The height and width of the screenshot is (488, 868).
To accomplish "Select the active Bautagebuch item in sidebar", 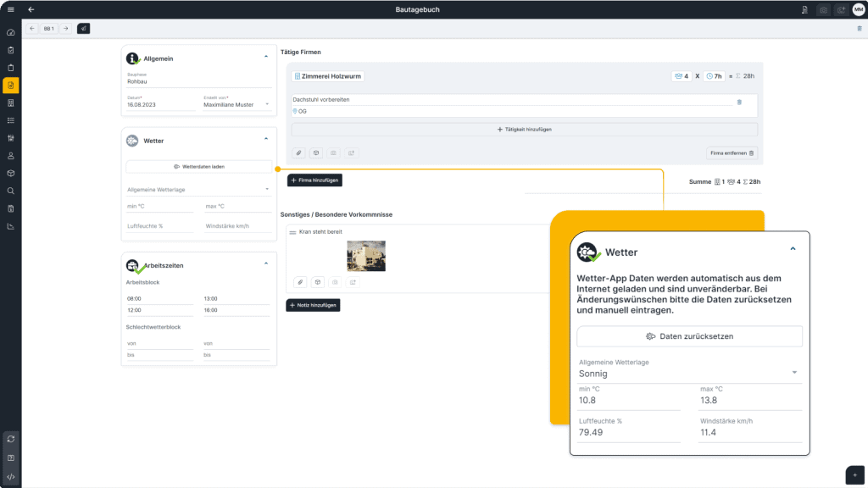I will tap(11, 85).
